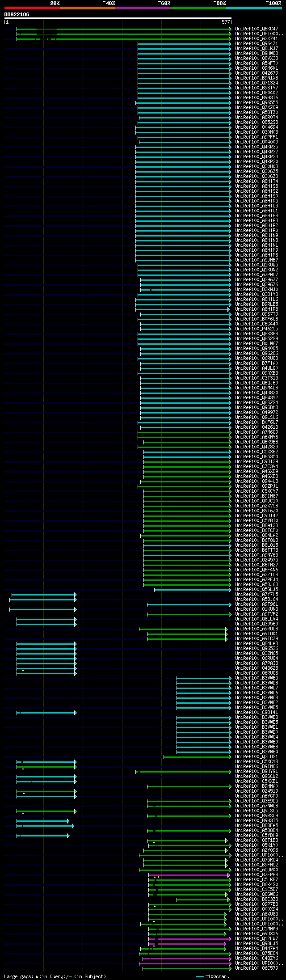Screen dimensions: 286x980
Task: Open hit UniRef100_A5BJ63
Action: click(x=257, y=585)
